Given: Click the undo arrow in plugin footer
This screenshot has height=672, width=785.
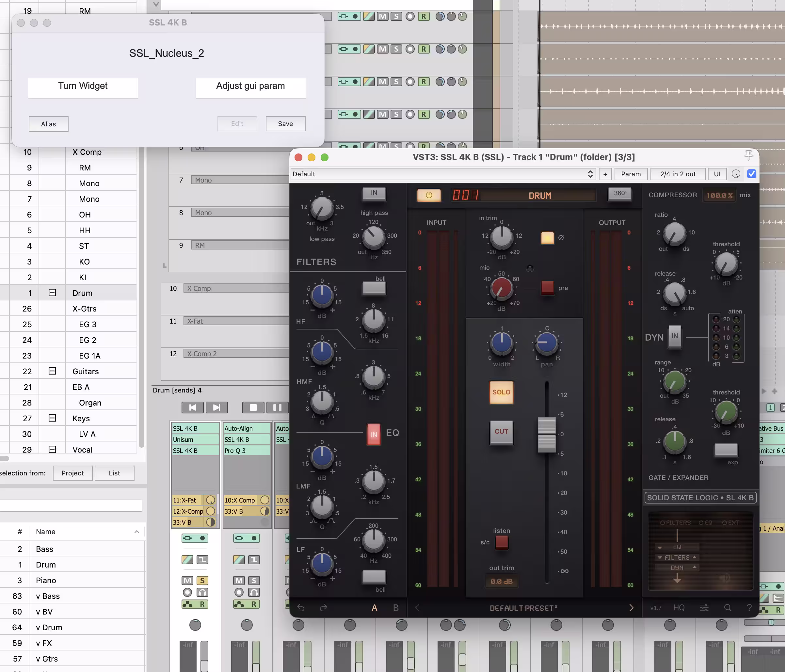Looking at the screenshot, I should pyautogui.click(x=301, y=608).
